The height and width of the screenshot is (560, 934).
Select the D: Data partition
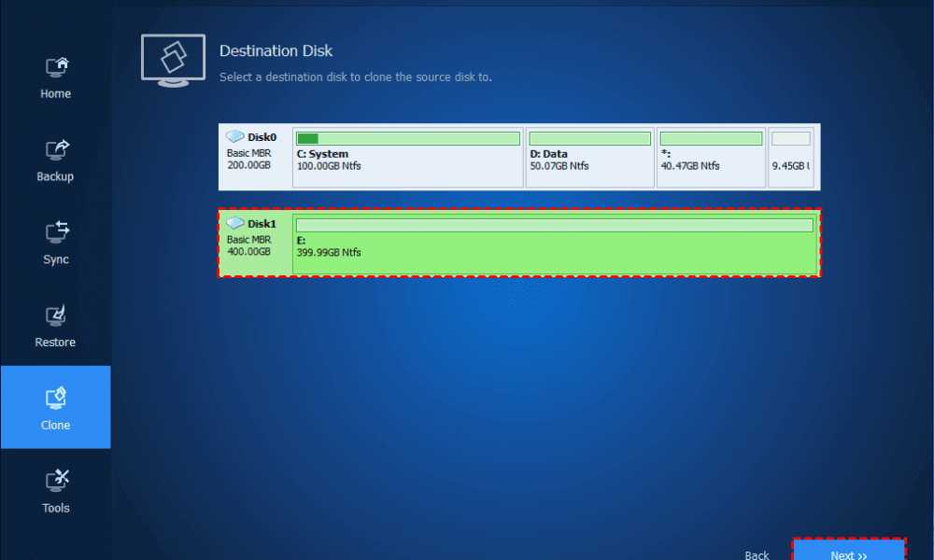[589, 157]
